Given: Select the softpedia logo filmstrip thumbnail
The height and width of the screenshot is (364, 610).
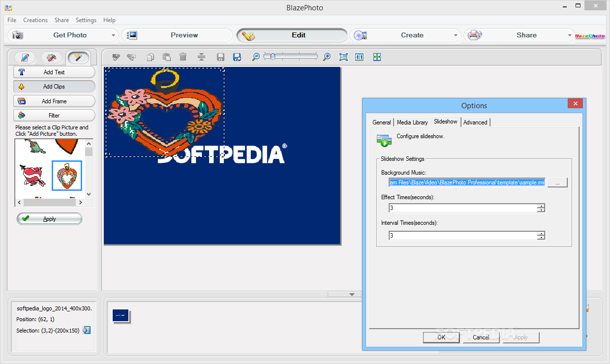Looking at the screenshot, I should pos(121,316).
